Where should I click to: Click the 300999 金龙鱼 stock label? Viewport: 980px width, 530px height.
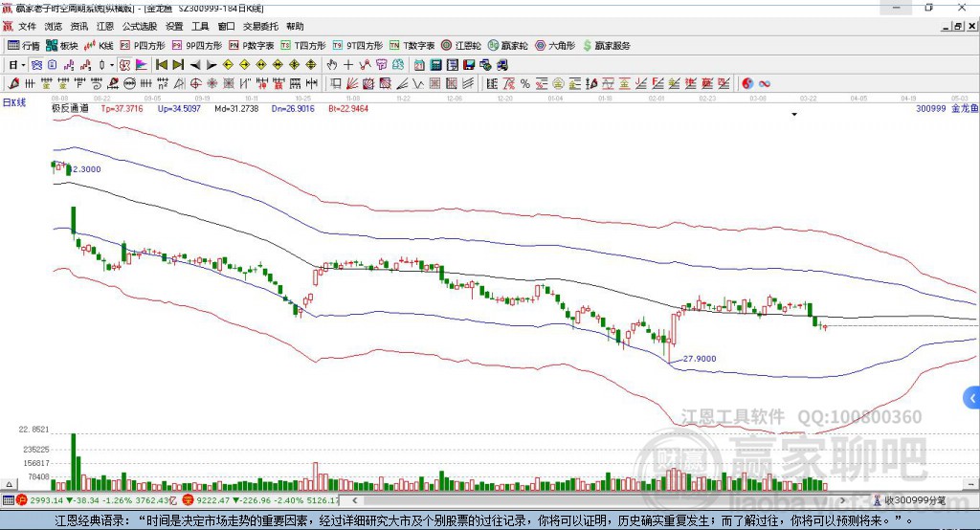947,109
